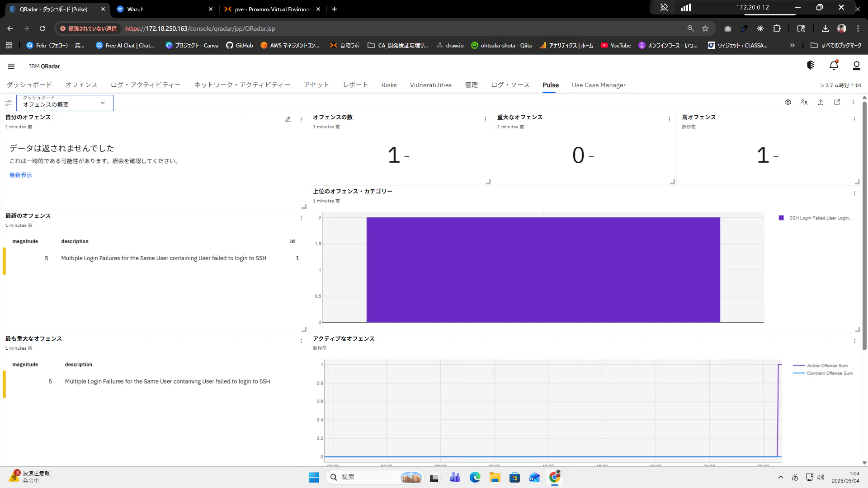
Task: Open the draw.io bookmark
Action: point(450,45)
